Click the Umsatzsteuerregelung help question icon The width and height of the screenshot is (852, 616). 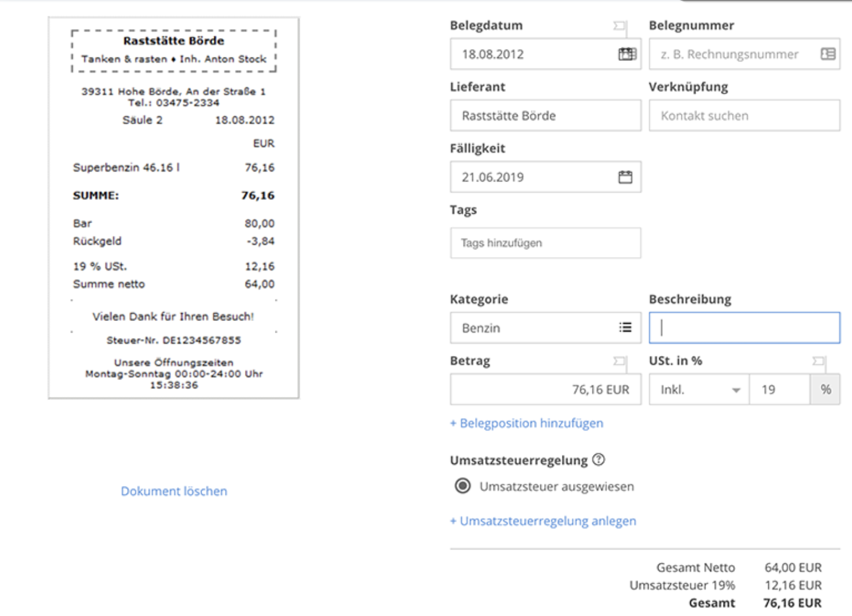pos(598,460)
